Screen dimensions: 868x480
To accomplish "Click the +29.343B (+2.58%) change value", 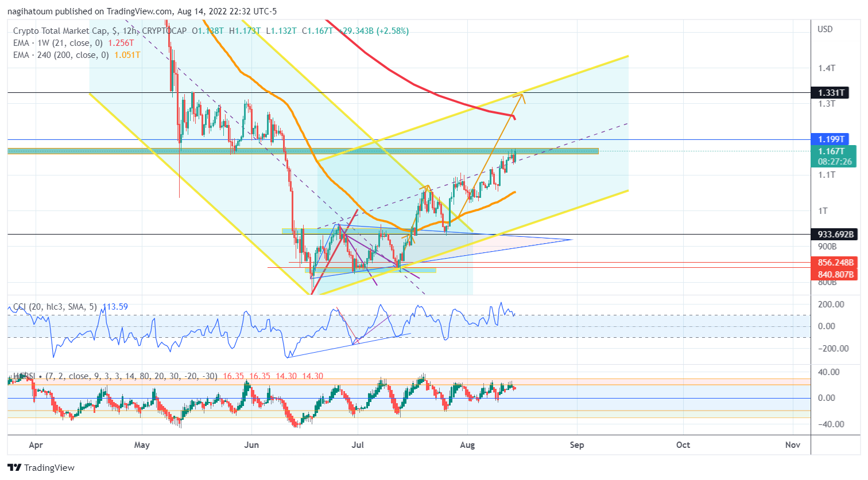I will (x=373, y=31).
